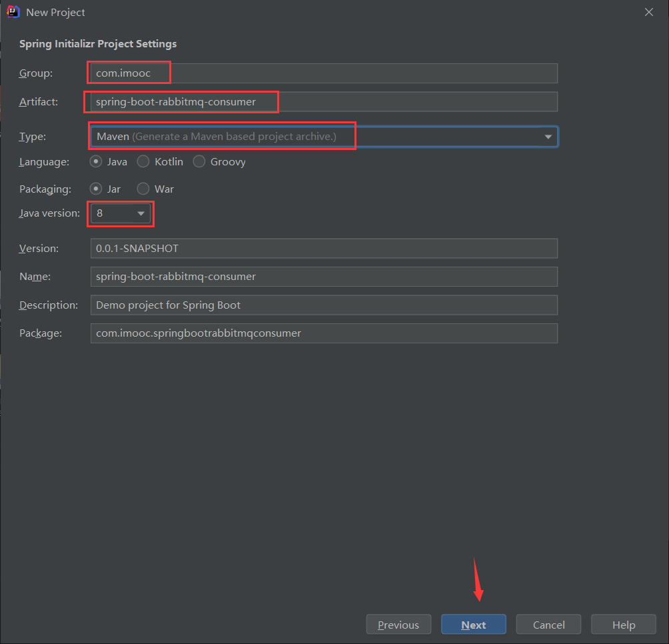Viewport: 669px width, 644px height.
Task: Close the New Project dialog
Action: (648, 12)
